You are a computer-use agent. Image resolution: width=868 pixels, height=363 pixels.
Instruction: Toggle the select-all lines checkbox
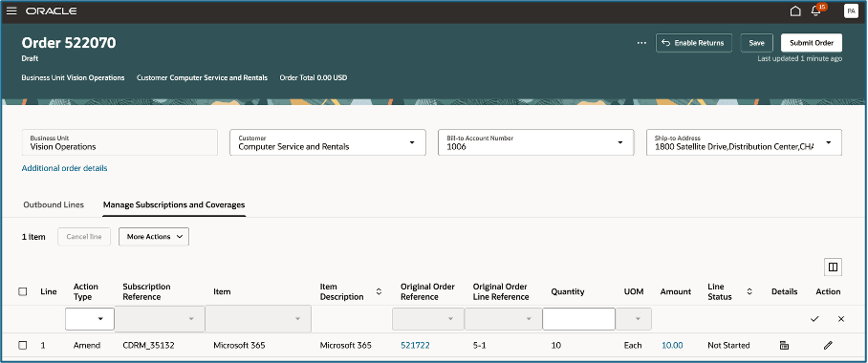pos(23,291)
